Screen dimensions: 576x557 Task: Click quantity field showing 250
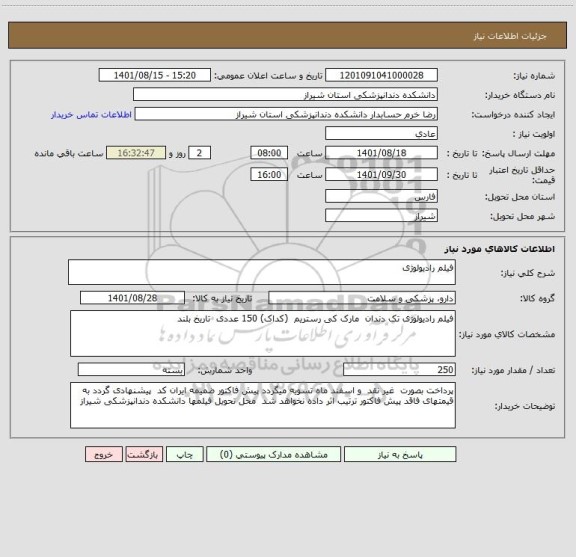(x=399, y=370)
